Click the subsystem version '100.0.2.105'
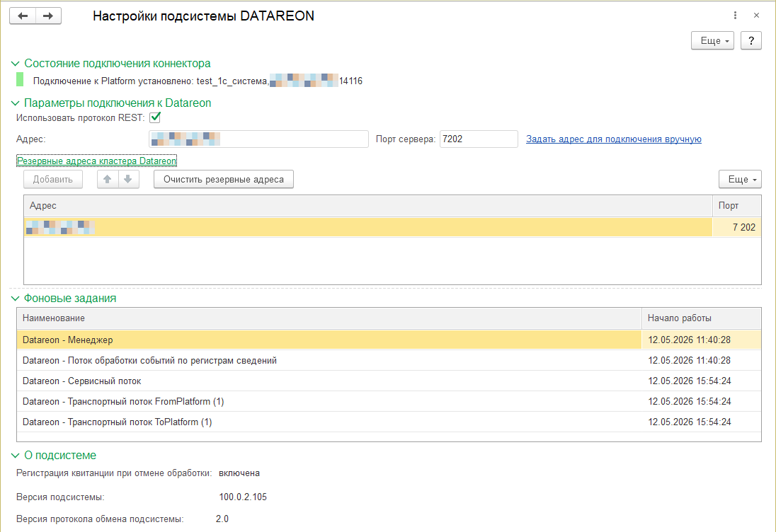 click(x=243, y=497)
